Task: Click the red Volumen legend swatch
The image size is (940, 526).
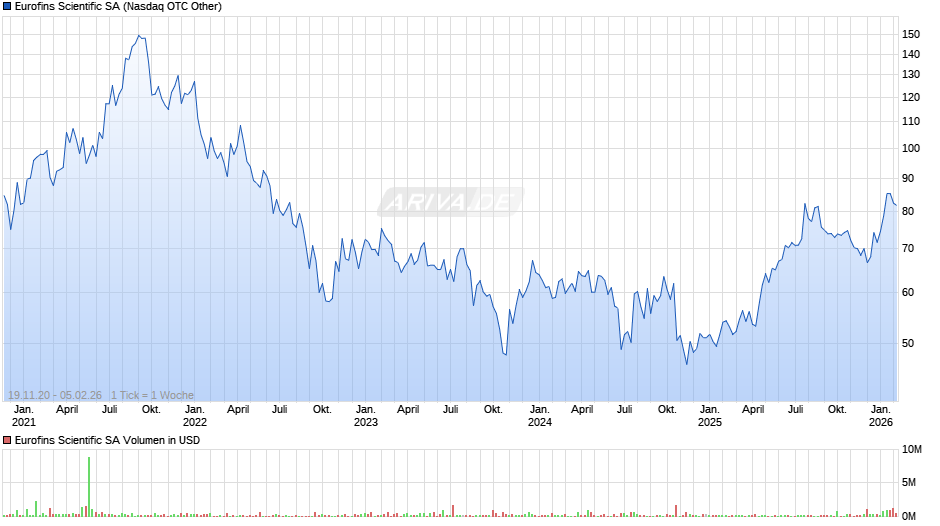Action: coord(7,440)
